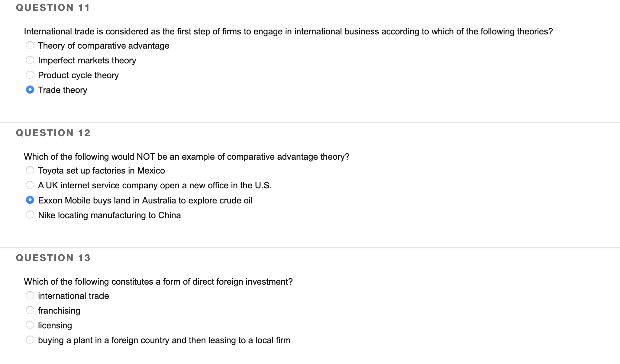Select the Theory of comparative advantage option
Screen dimensions: 620x364
point(30,45)
